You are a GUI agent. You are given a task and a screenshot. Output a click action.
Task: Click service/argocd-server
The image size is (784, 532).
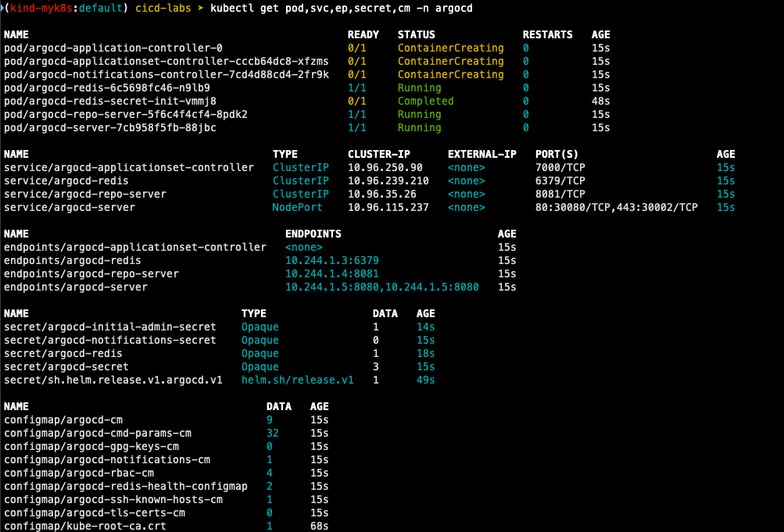70,207
